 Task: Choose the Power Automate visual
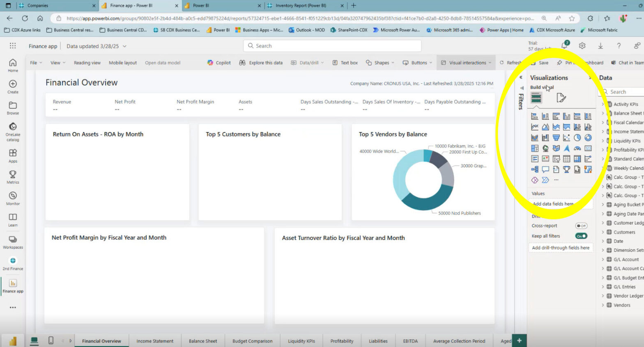click(x=545, y=180)
